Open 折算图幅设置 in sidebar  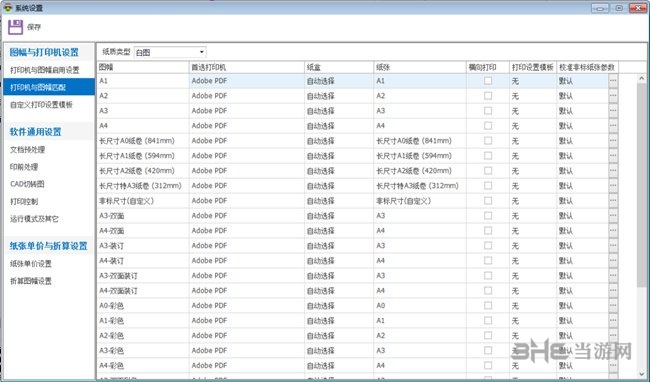coord(31,281)
